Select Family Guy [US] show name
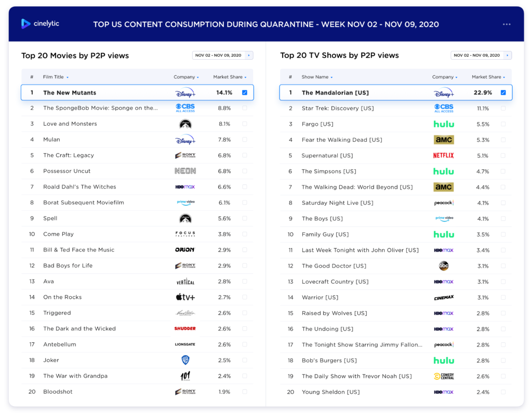 (325, 234)
